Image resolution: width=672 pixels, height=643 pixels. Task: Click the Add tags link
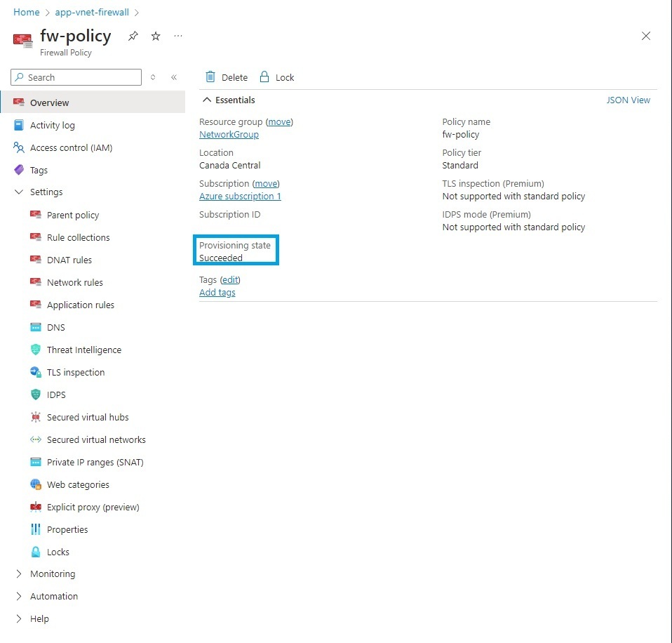[217, 292]
